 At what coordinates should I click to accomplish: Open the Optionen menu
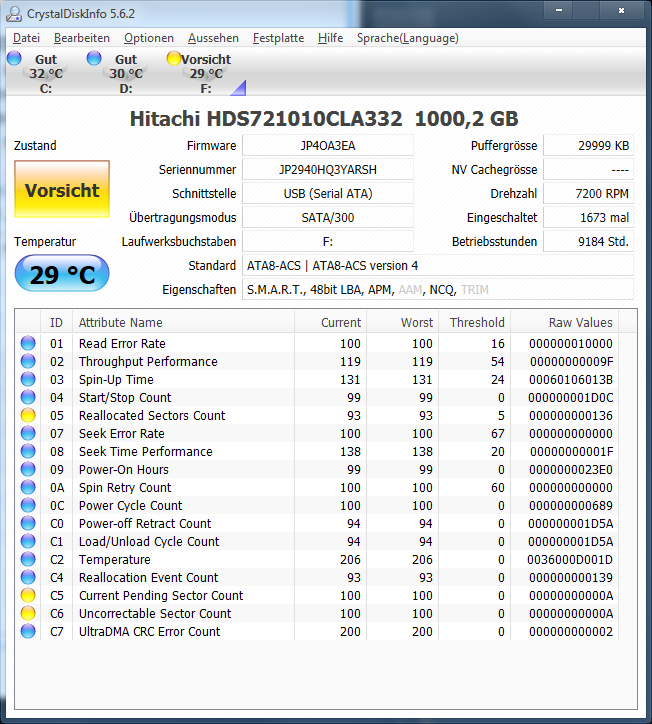pyautogui.click(x=149, y=38)
